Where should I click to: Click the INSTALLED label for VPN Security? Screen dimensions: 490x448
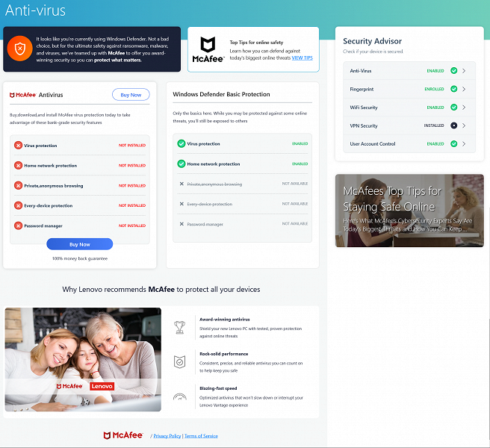click(x=434, y=125)
